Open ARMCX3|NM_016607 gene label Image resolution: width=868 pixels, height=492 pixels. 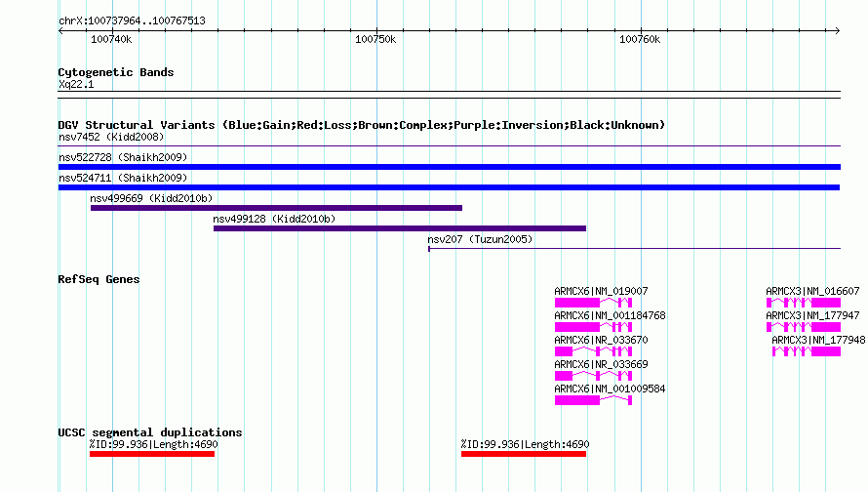pyautogui.click(x=812, y=291)
